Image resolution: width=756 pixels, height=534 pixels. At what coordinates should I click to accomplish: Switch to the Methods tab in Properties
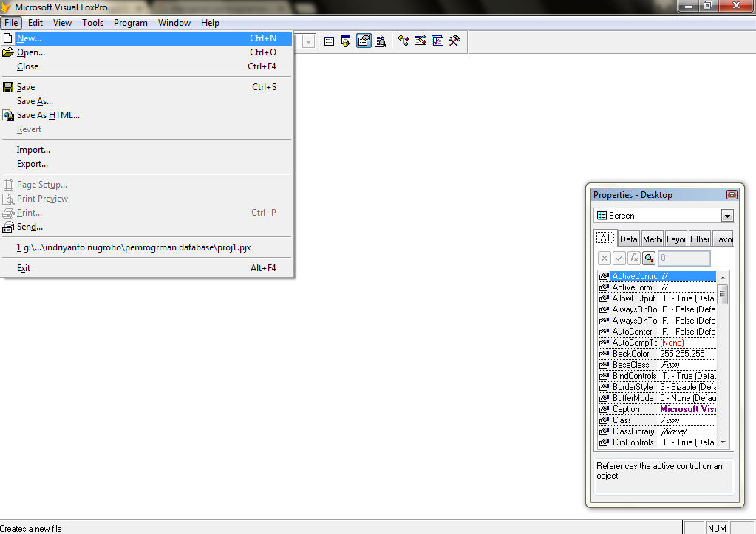point(653,239)
